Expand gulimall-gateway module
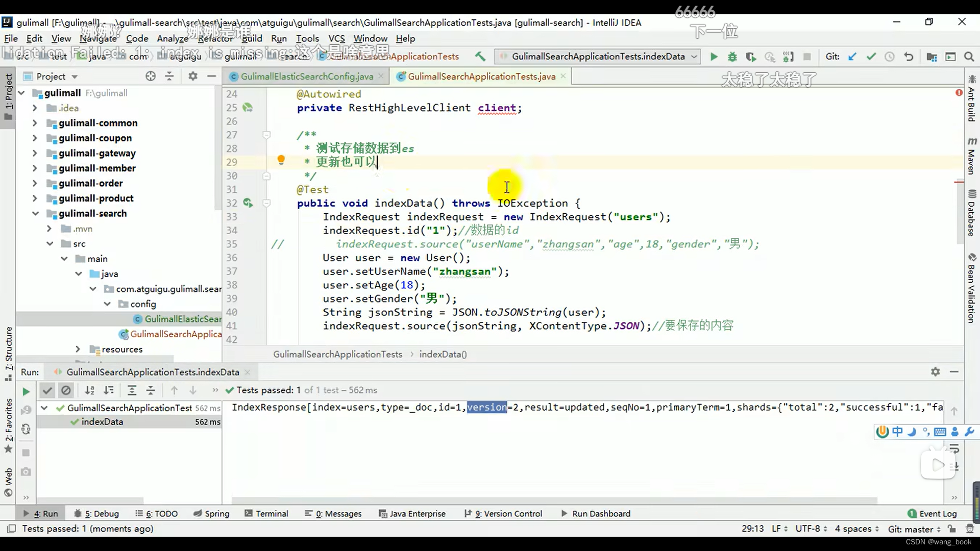The width and height of the screenshot is (980, 551). coord(35,153)
